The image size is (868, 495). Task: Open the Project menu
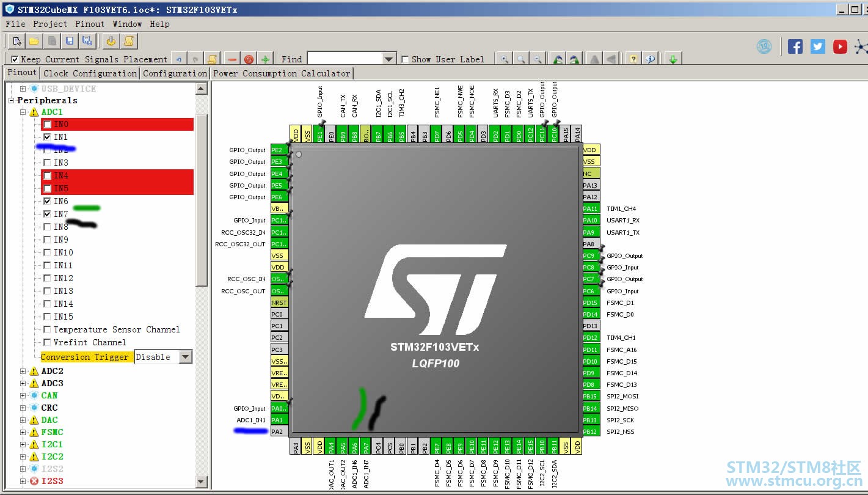coord(50,24)
